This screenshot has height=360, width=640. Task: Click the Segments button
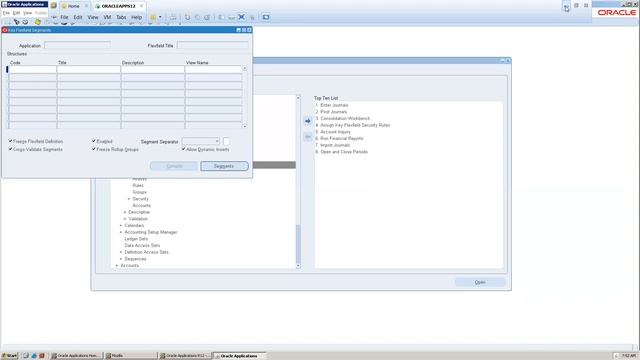click(224, 166)
